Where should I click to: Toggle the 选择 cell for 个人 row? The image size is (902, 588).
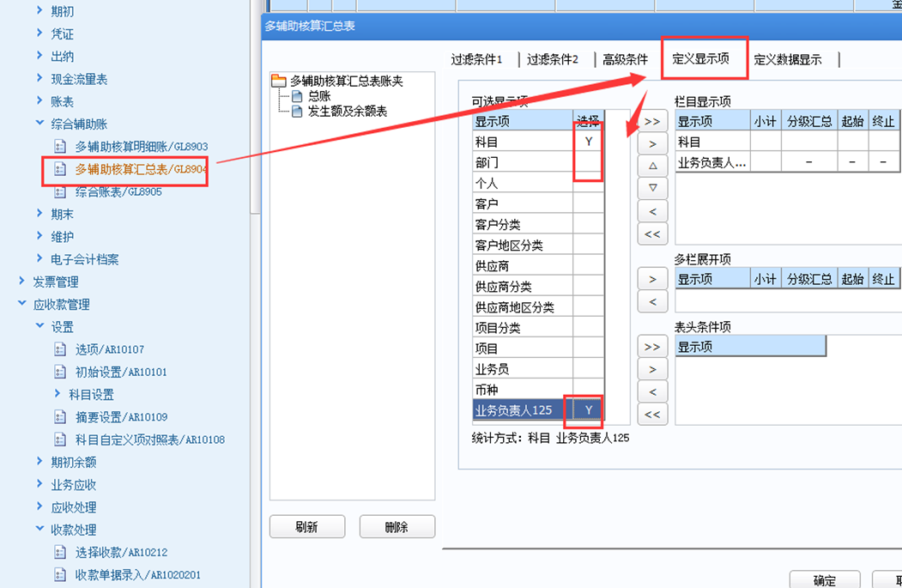pyautogui.click(x=588, y=183)
